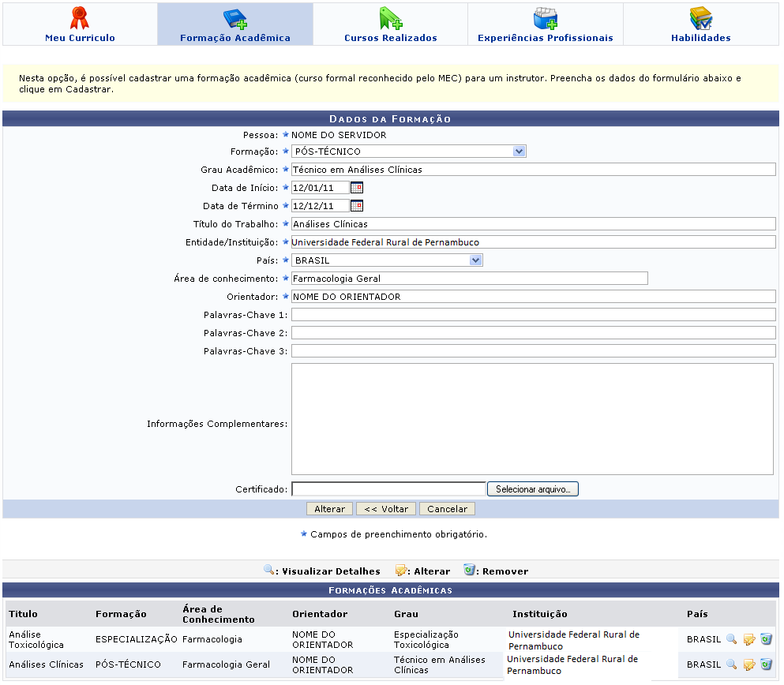
Task: Focus the Palavras-Chave 1 input field
Action: 533,315
